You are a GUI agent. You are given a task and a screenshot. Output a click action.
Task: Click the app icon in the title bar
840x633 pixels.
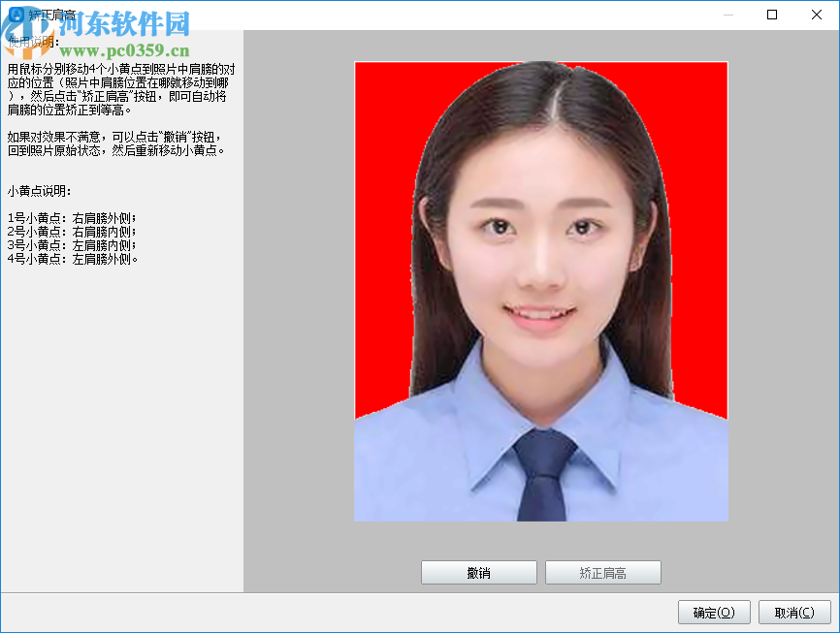16,15
